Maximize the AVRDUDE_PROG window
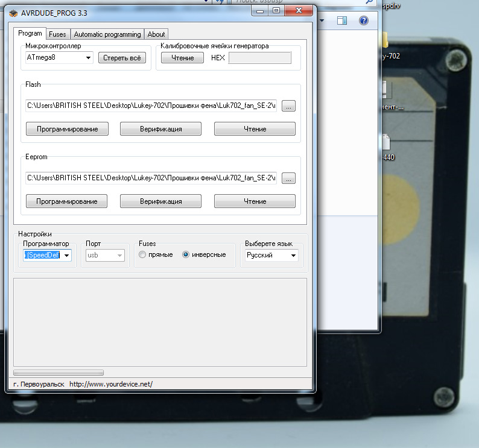 276,11
